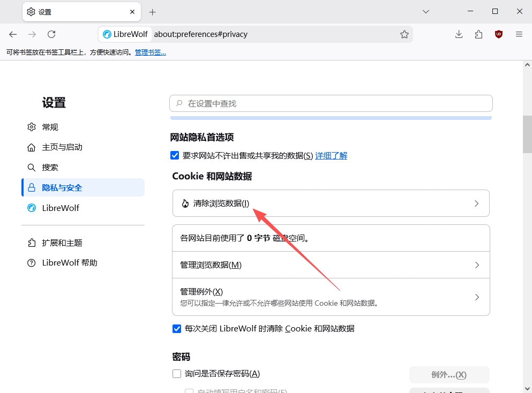The width and height of the screenshot is (532, 393).
Task: Click the home icon beside 主页与启动
Action: coord(32,147)
